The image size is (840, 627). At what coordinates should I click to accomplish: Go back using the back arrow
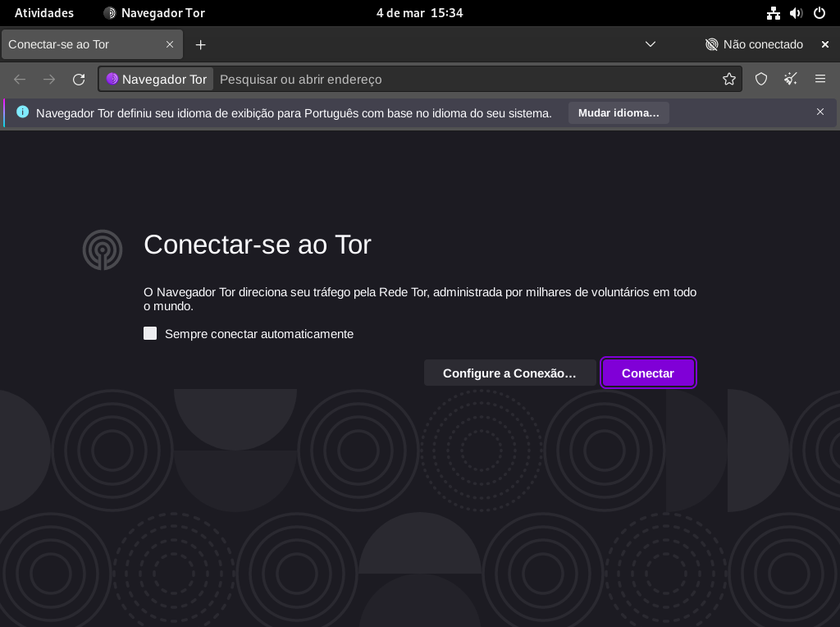coord(20,80)
